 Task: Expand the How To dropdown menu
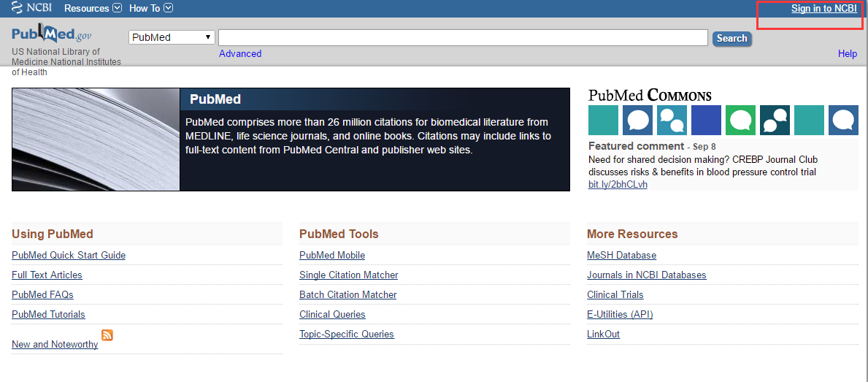151,8
